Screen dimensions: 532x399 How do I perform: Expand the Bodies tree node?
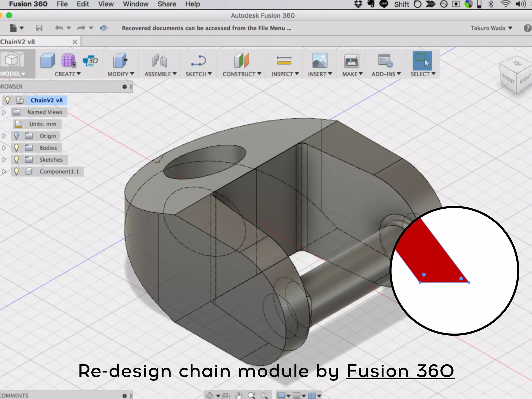coord(4,148)
